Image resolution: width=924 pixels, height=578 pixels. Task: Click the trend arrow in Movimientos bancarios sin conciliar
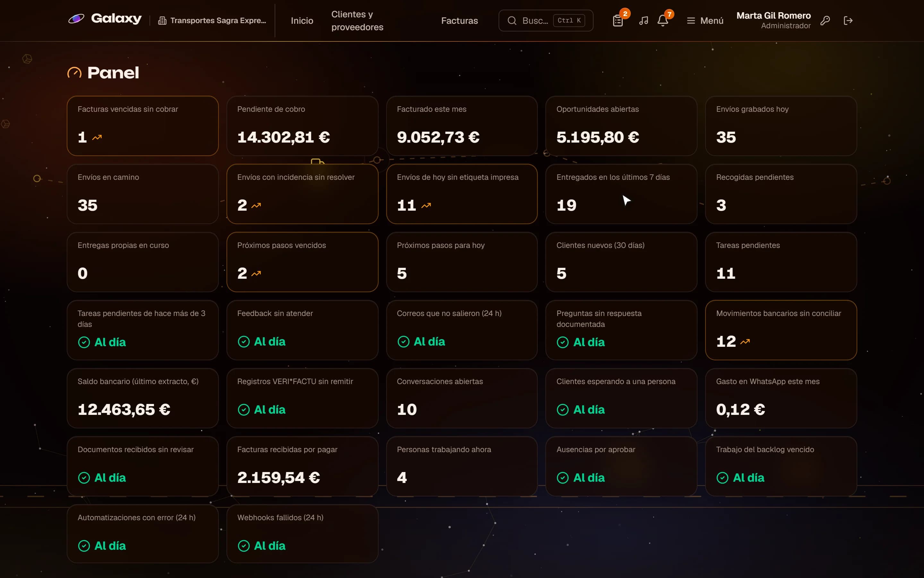pyautogui.click(x=745, y=341)
